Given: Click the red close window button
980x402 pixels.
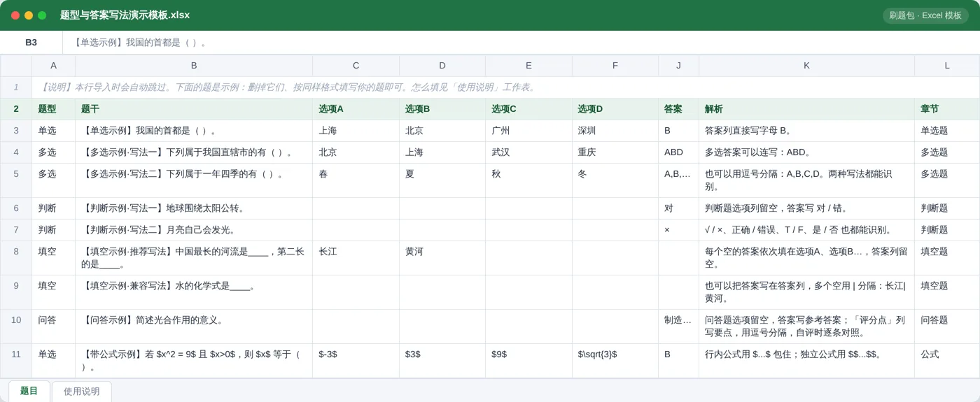Looking at the screenshot, I should (15, 15).
